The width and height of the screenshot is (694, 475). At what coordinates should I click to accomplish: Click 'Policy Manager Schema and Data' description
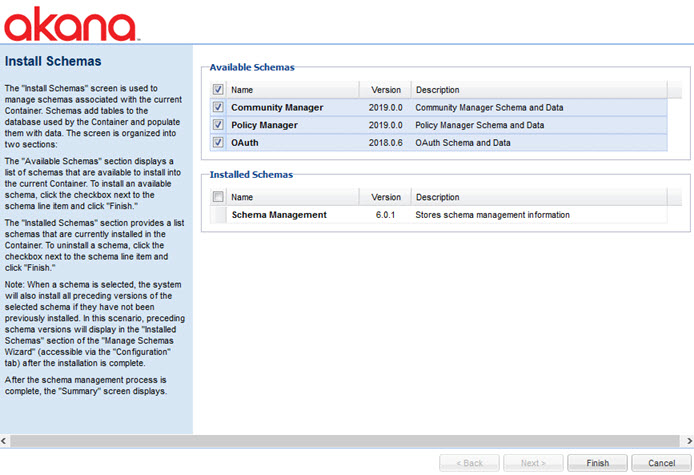coord(480,125)
